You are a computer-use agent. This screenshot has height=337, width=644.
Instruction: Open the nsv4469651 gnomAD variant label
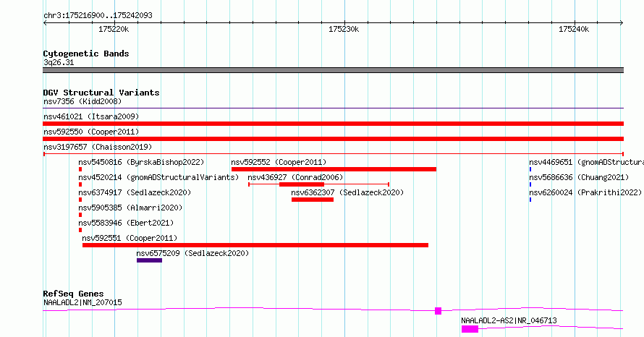coord(586,162)
